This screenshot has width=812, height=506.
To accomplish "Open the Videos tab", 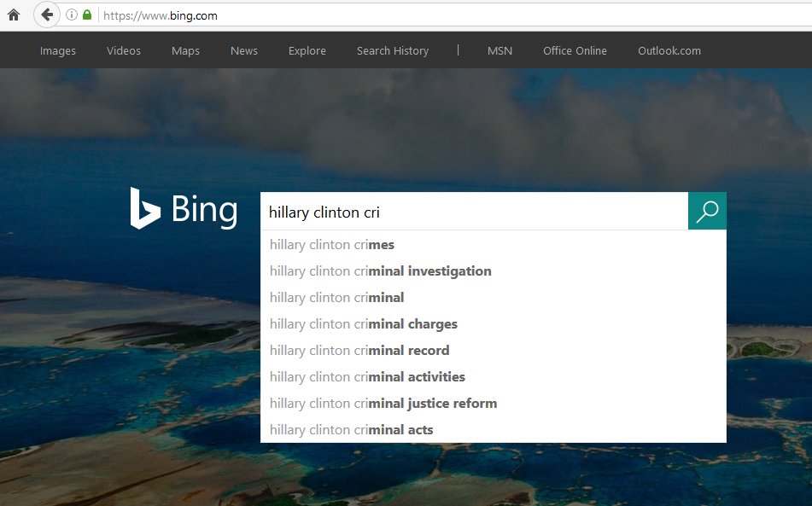I will [x=123, y=50].
